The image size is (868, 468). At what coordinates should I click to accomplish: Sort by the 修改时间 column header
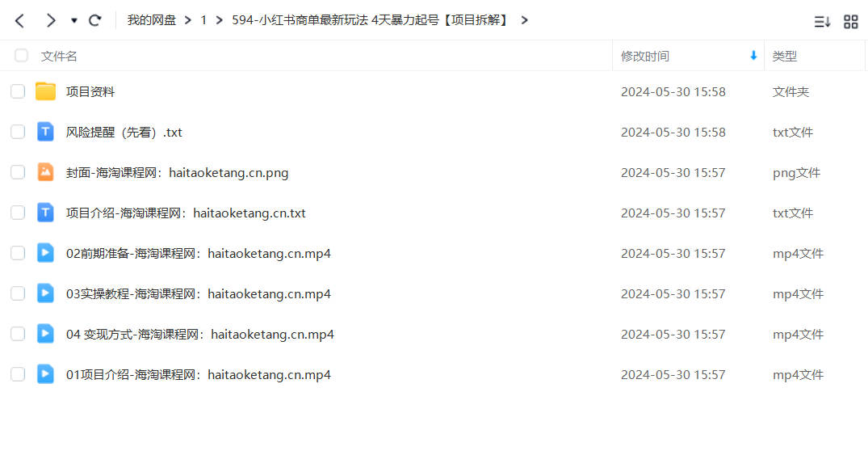point(645,56)
